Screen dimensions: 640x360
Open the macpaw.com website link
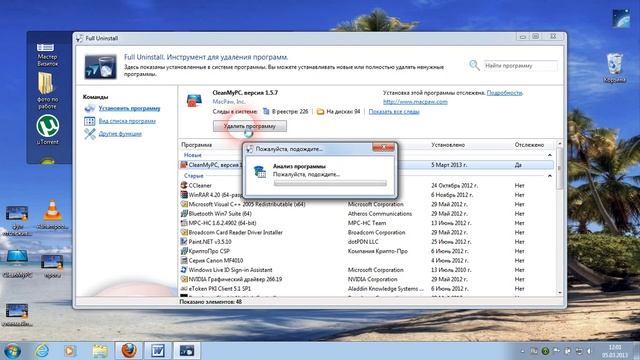[x=415, y=102]
